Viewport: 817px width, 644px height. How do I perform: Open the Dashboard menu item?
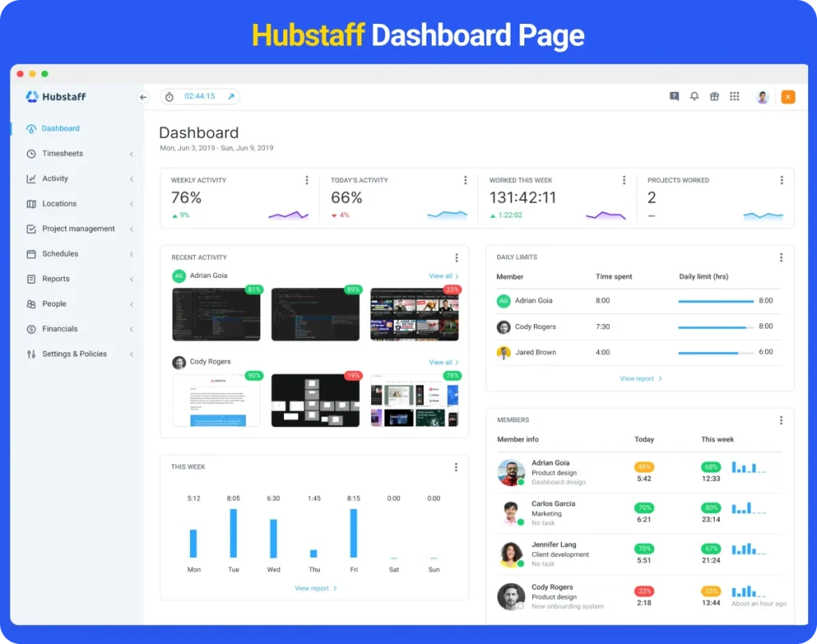tap(61, 128)
